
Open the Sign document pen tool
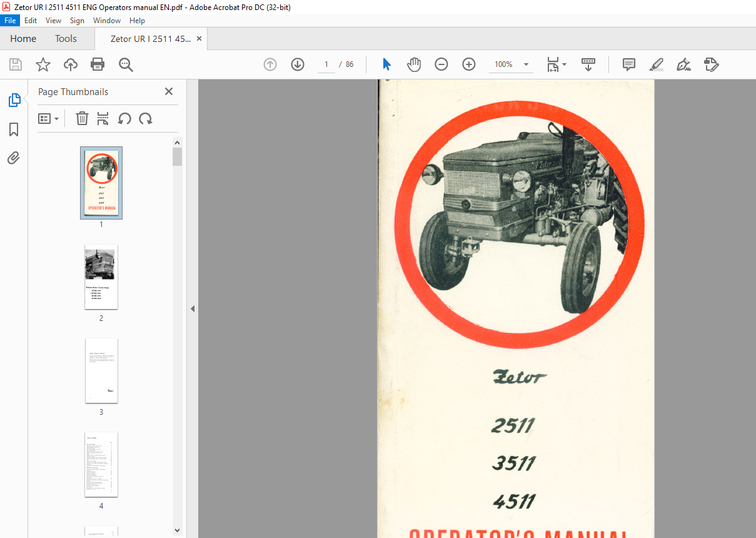[683, 64]
